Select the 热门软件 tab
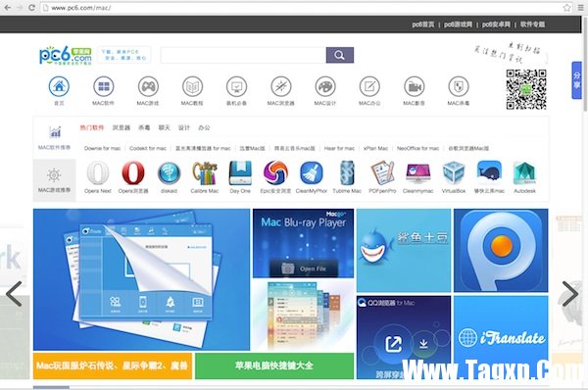 [91, 127]
